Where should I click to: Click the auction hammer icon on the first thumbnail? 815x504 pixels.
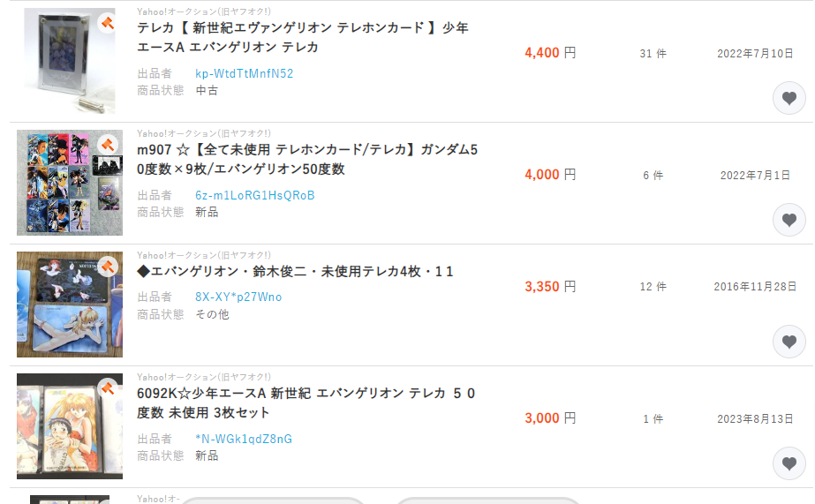(108, 23)
